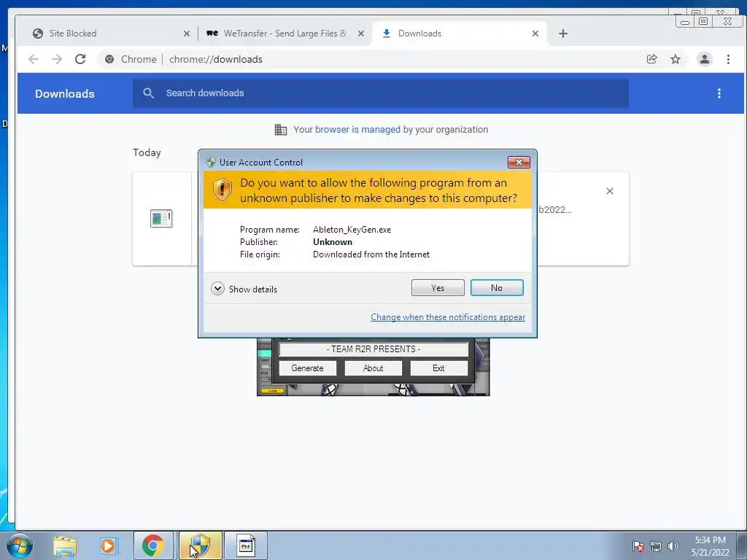Open the Chrome three-dot menu

(x=728, y=59)
